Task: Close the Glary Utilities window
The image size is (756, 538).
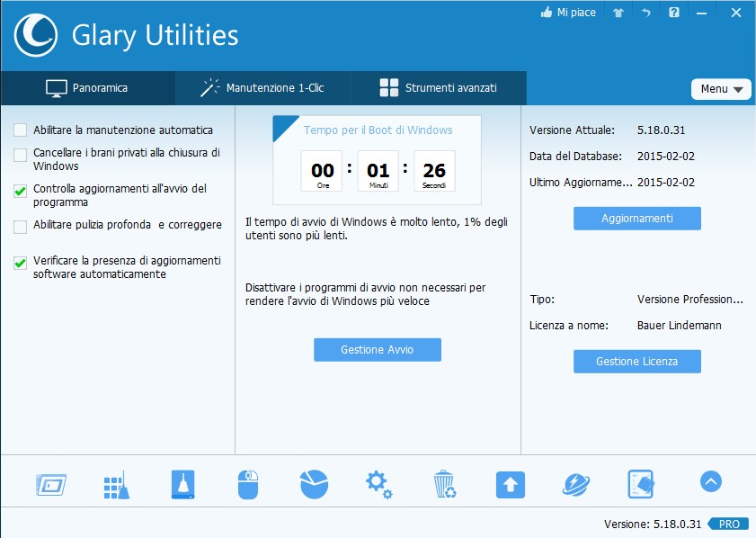Action: (735, 13)
